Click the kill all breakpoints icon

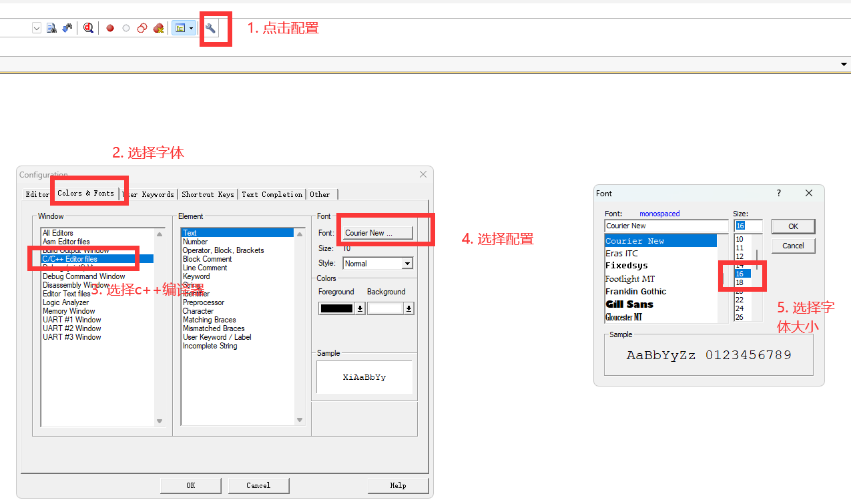158,28
